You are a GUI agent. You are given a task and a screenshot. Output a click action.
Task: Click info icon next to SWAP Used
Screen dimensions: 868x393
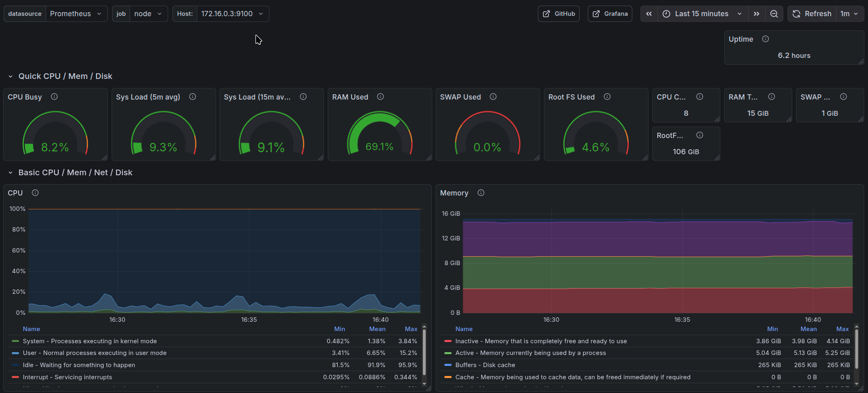tap(493, 97)
